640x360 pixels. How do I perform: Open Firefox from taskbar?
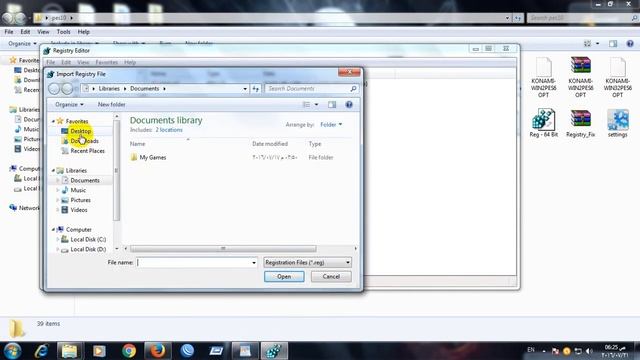click(157, 351)
